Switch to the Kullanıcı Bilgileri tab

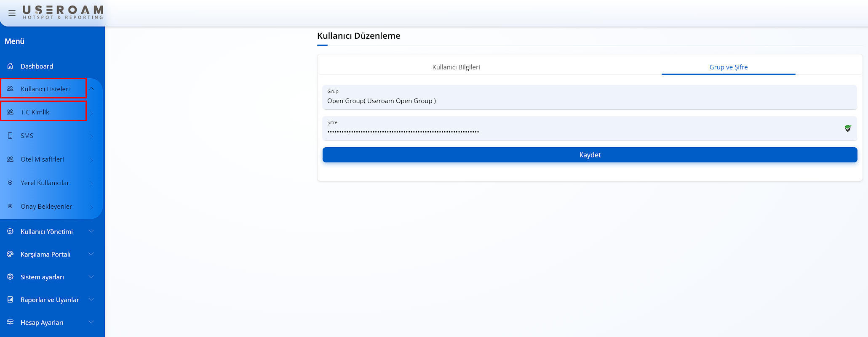pyautogui.click(x=456, y=67)
